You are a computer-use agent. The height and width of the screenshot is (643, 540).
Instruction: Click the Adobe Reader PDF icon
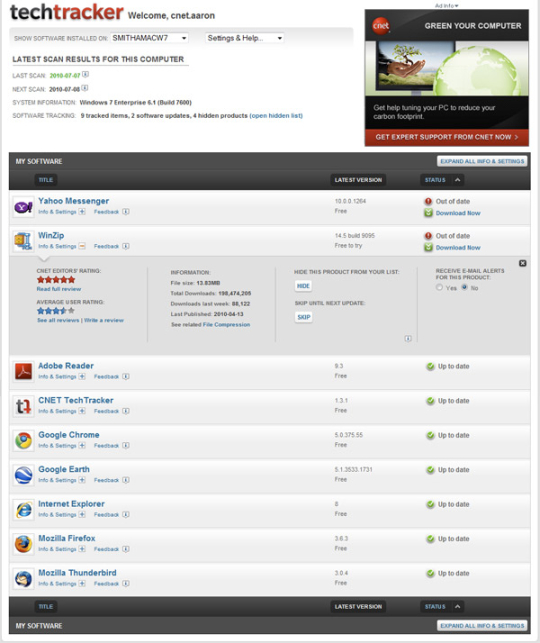(x=23, y=372)
